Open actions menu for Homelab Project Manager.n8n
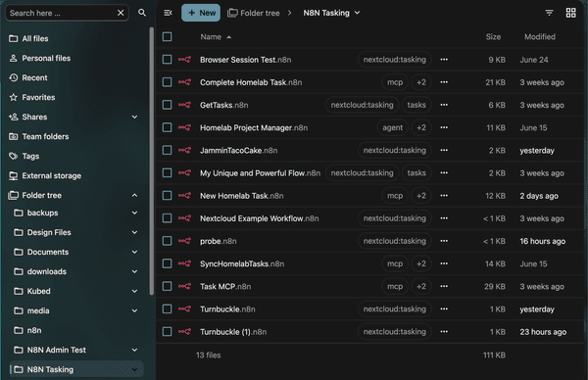The image size is (588, 380). [444, 127]
